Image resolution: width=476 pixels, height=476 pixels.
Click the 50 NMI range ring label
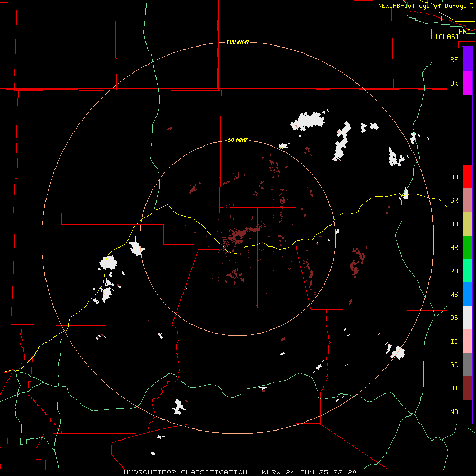pyautogui.click(x=237, y=140)
